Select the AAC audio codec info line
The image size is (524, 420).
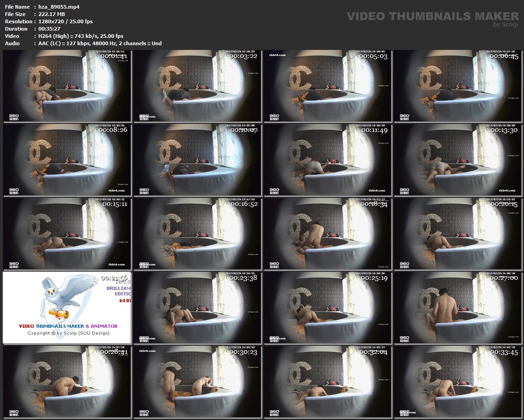[100, 43]
